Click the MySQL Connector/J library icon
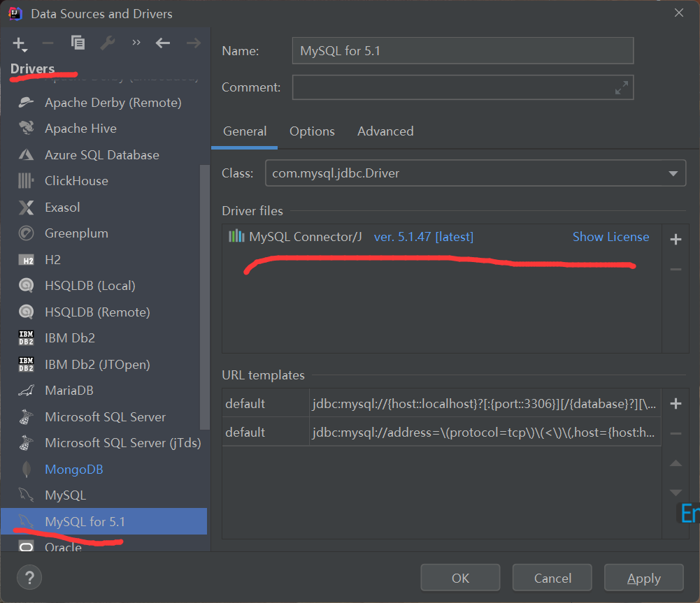 coord(236,236)
